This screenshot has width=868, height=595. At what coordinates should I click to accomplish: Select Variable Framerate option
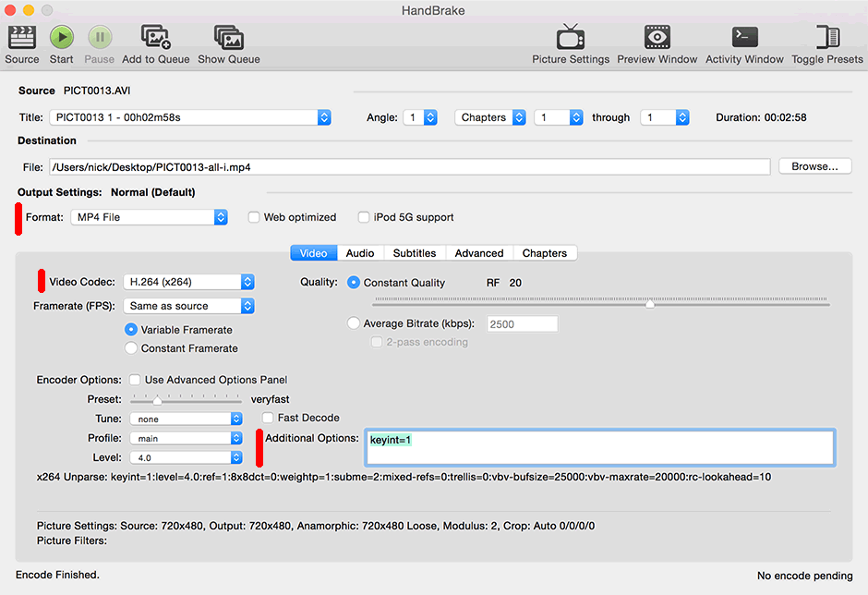pos(130,330)
